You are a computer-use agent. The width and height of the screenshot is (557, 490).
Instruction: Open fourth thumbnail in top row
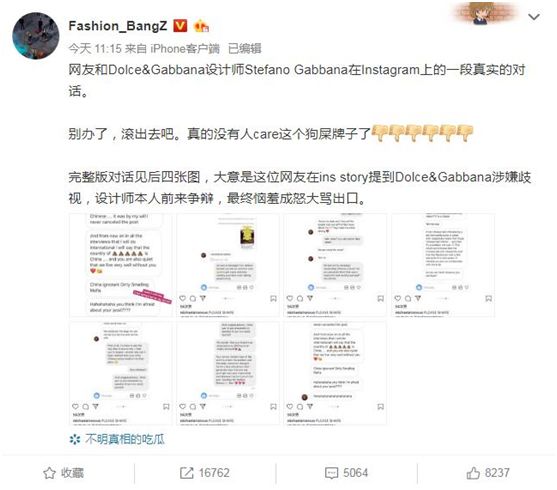(x=443, y=265)
